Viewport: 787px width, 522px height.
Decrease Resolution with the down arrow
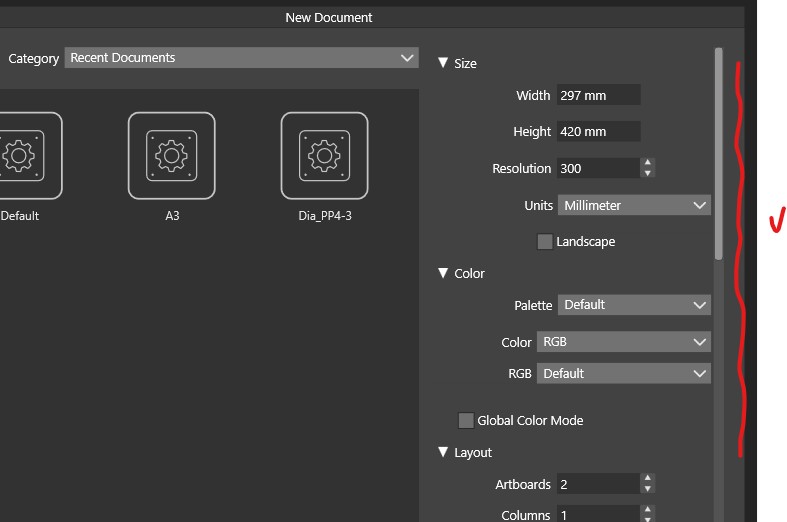648,174
